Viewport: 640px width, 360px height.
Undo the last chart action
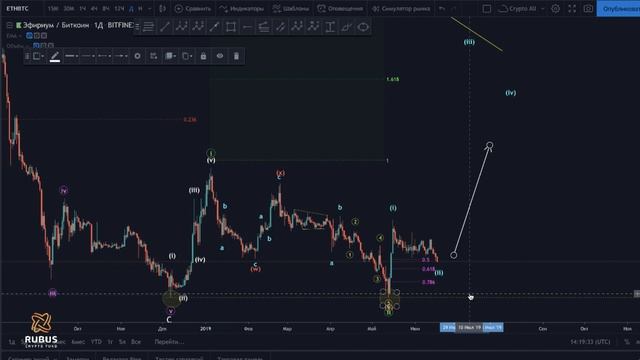[442, 9]
